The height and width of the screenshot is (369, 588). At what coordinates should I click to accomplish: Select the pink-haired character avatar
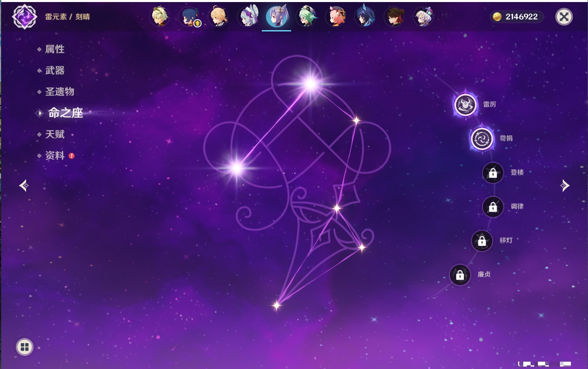[x=336, y=17]
